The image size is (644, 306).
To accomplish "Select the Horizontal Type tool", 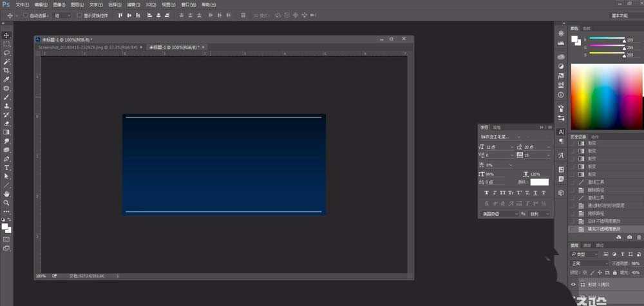I will [6, 167].
